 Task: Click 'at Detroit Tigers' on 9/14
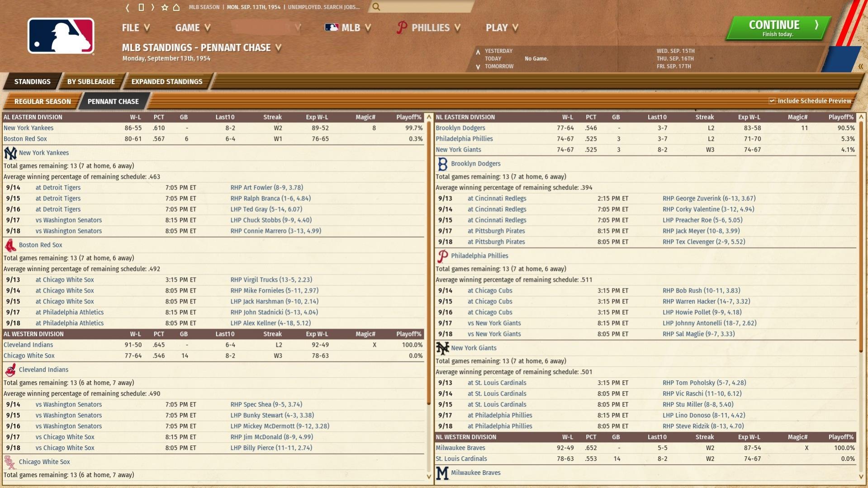point(58,188)
